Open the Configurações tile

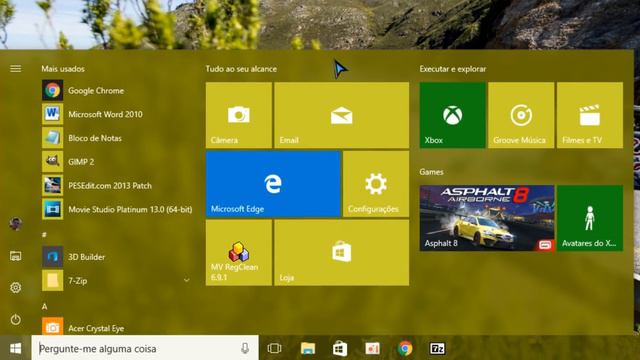[x=376, y=184]
